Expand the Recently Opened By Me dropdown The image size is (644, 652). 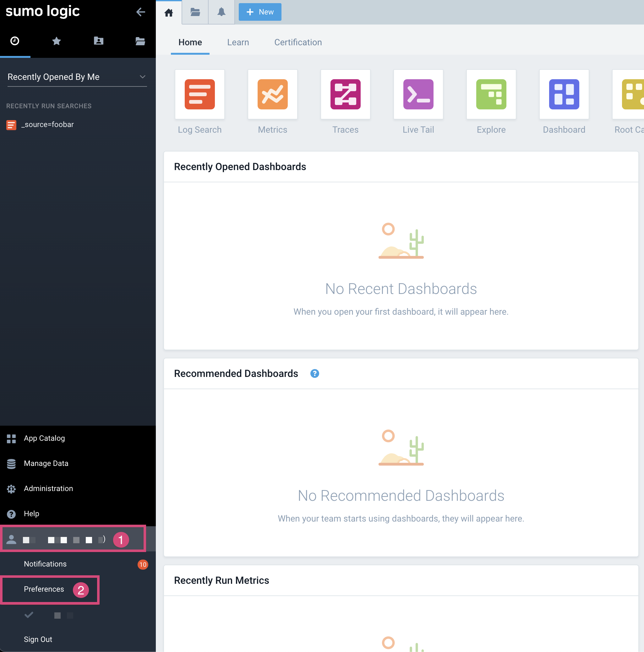tap(77, 77)
